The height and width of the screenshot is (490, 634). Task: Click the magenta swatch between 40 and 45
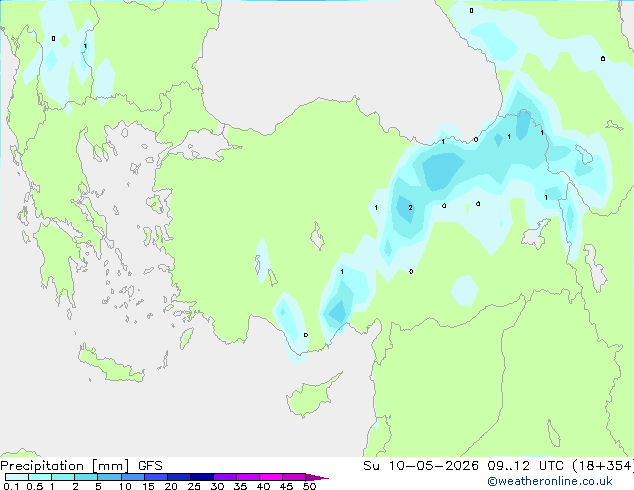point(271,477)
